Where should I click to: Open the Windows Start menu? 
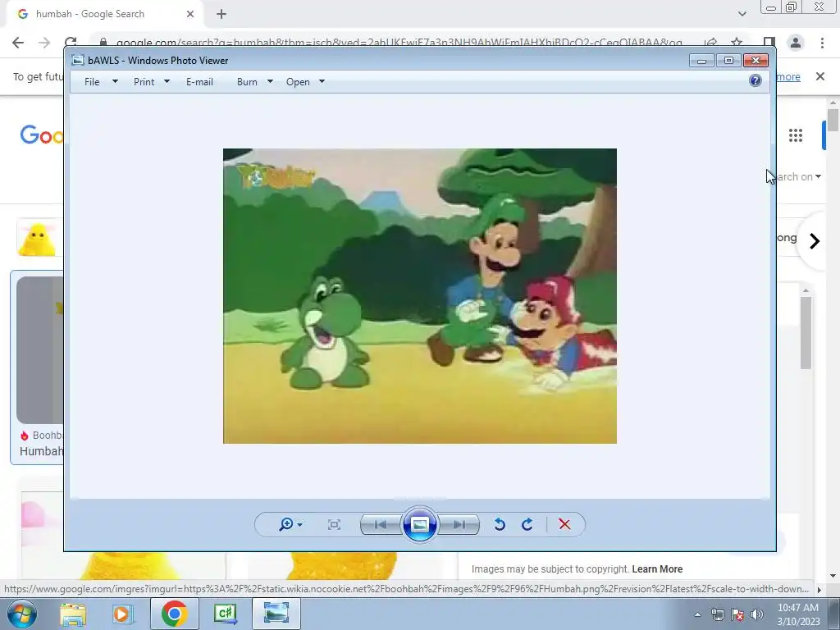pyautogui.click(x=21, y=614)
